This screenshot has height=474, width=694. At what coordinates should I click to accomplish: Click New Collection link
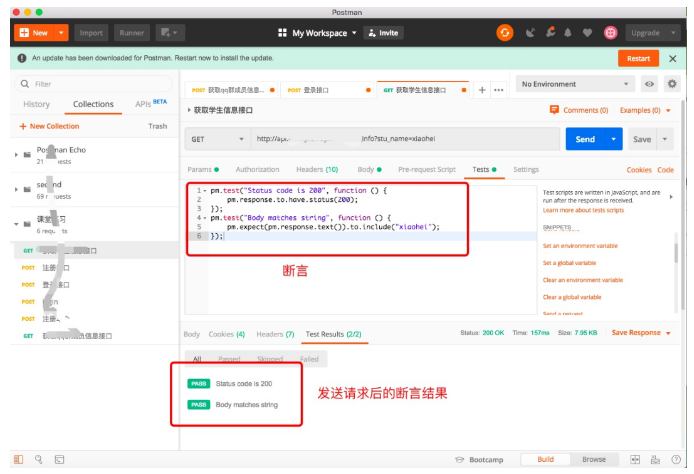click(x=49, y=126)
